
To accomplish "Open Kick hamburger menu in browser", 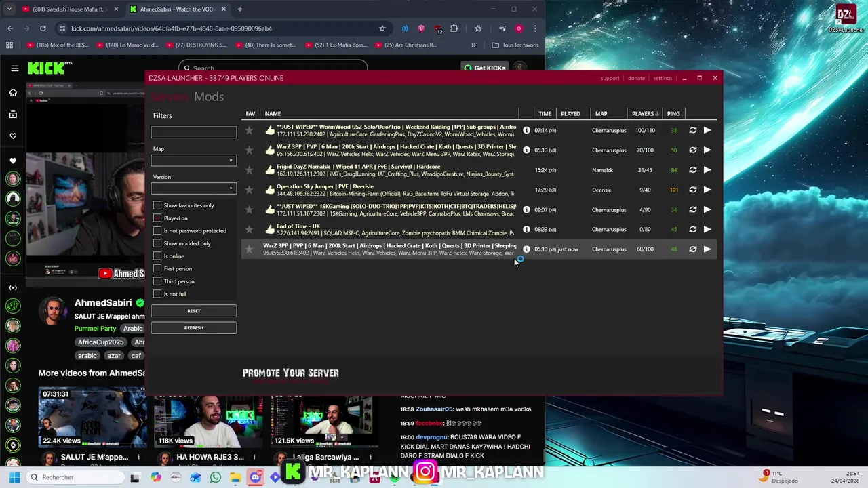I will (x=14, y=68).
